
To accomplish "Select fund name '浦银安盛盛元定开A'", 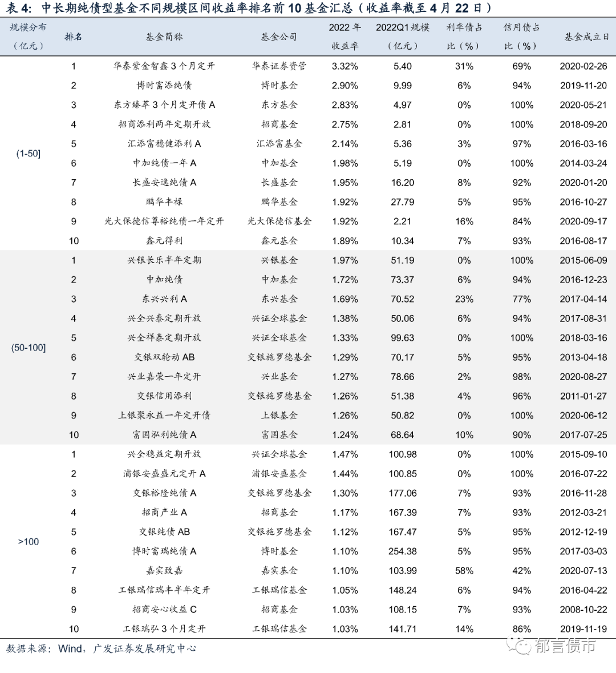I will point(164,473).
